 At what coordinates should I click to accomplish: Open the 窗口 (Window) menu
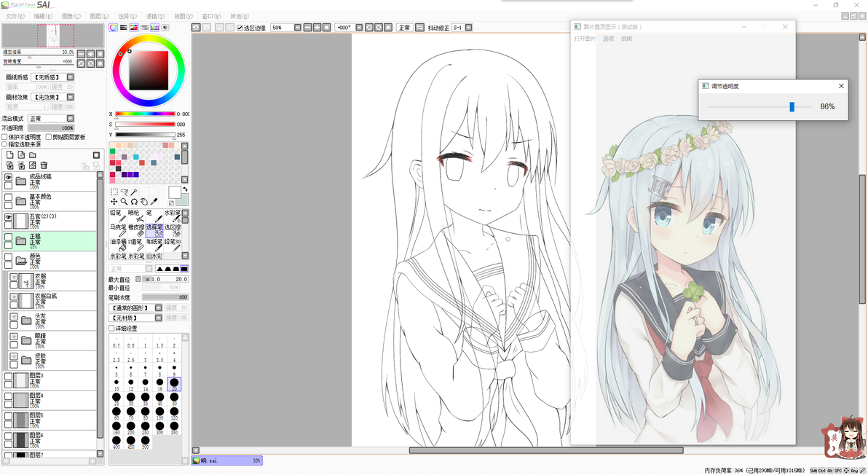tap(211, 16)
